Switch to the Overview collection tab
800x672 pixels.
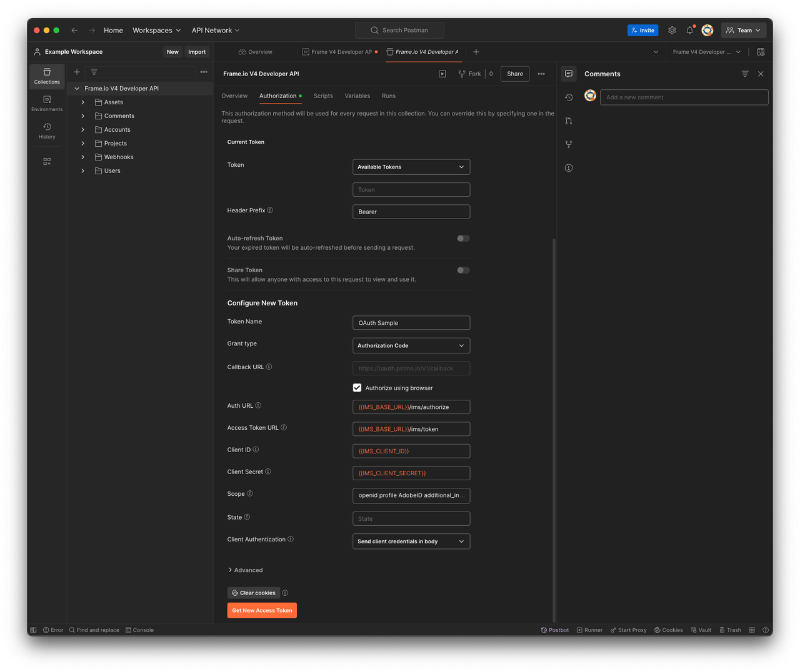click(234, 96)
